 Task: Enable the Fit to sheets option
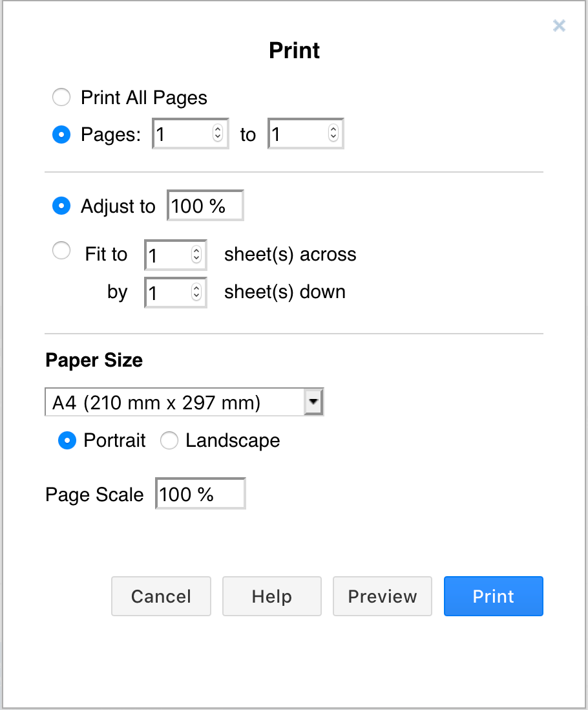[x=61, y=250]
